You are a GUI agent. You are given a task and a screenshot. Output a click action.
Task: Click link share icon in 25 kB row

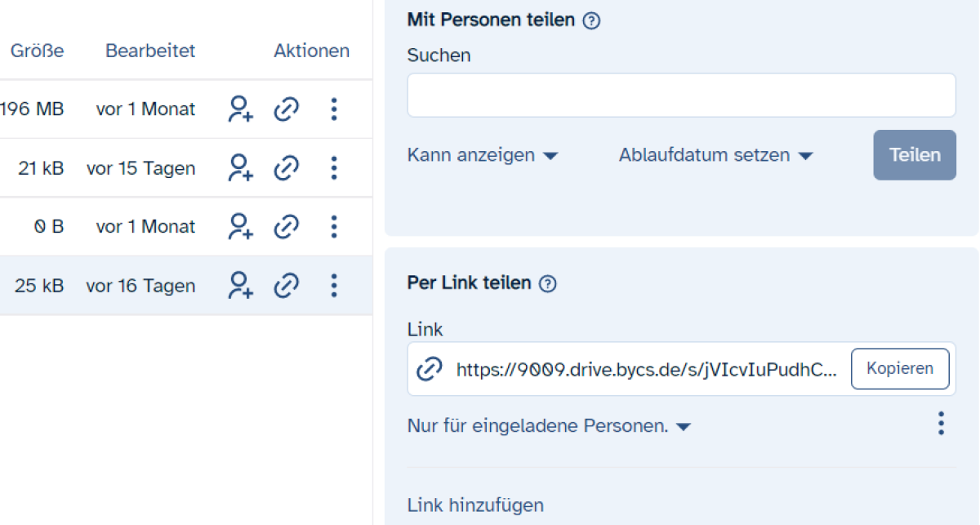[x=286, y=286]
